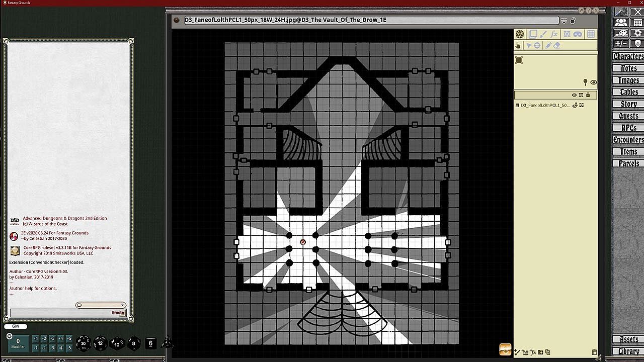Click the round link icon beside the image title
The image size is (644, 362).
click(x=176, y=21)
